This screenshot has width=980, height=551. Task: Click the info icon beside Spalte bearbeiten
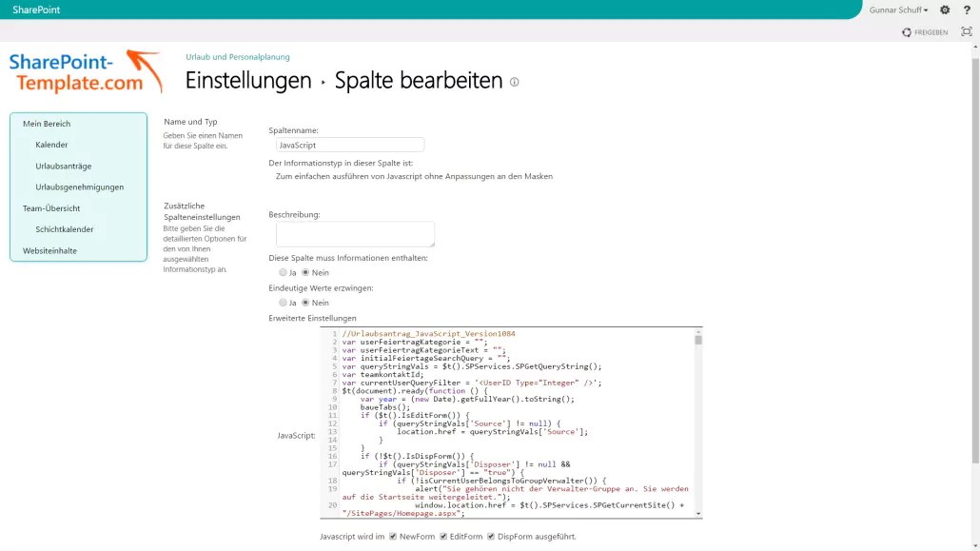[514, 83]
